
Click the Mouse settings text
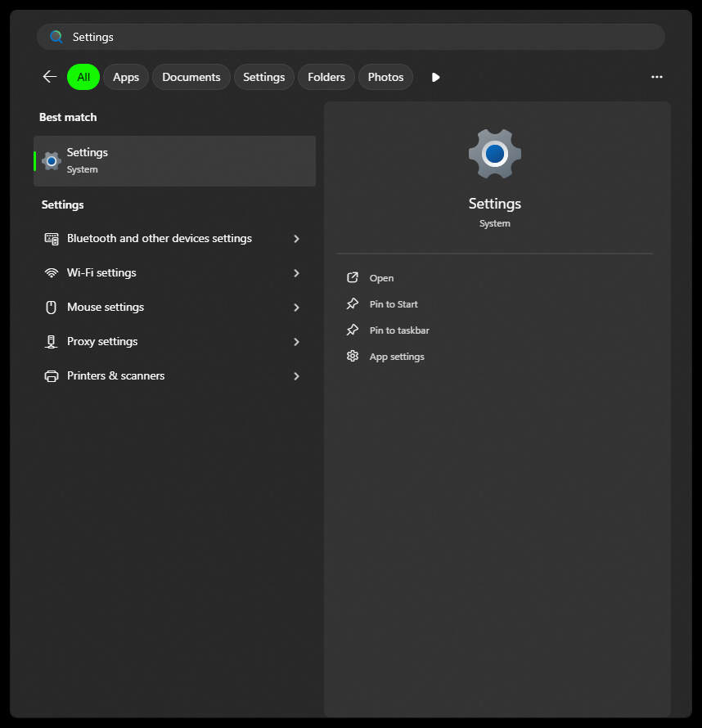click(x=106, y=307)
